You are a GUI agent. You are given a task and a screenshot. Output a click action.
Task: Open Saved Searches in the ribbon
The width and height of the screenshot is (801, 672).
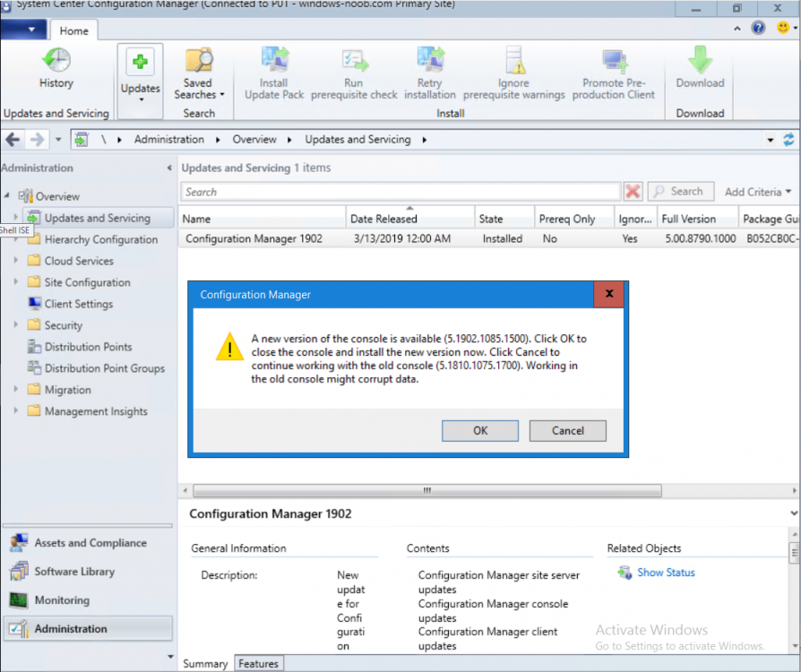point(199,73)
